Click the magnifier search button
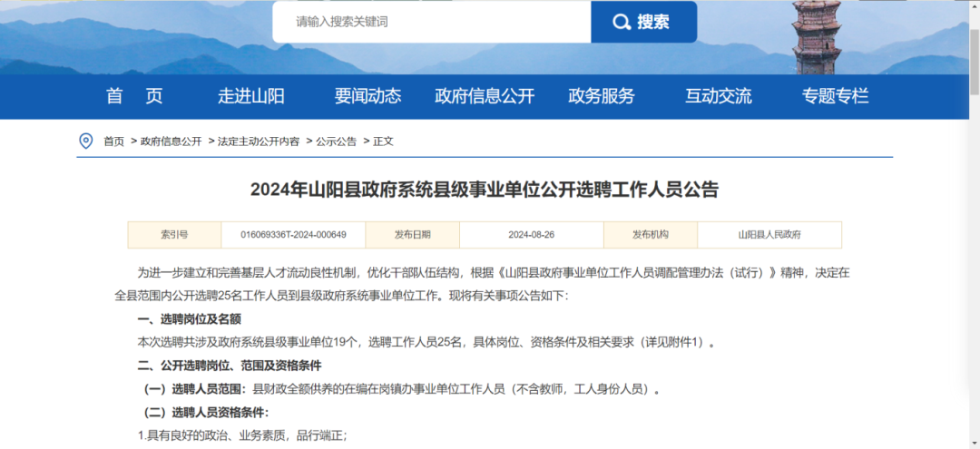The image size is (980, 449). (643, 22)
